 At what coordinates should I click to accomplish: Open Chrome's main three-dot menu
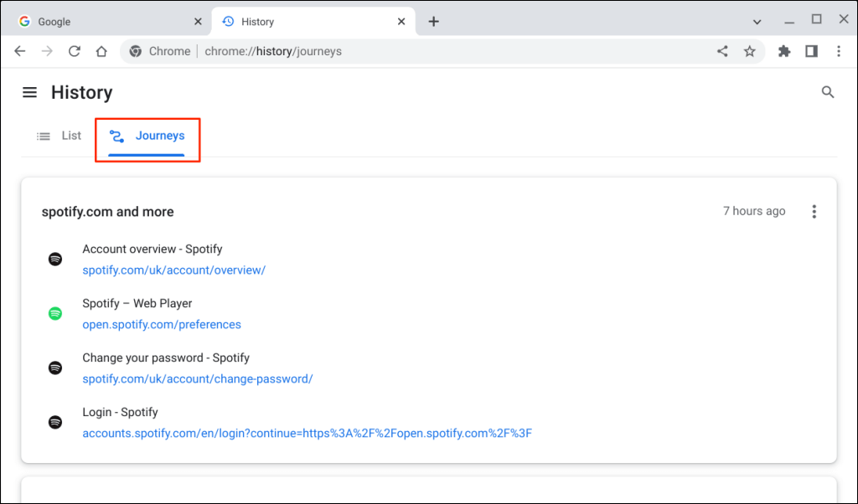tap(839, 51)
